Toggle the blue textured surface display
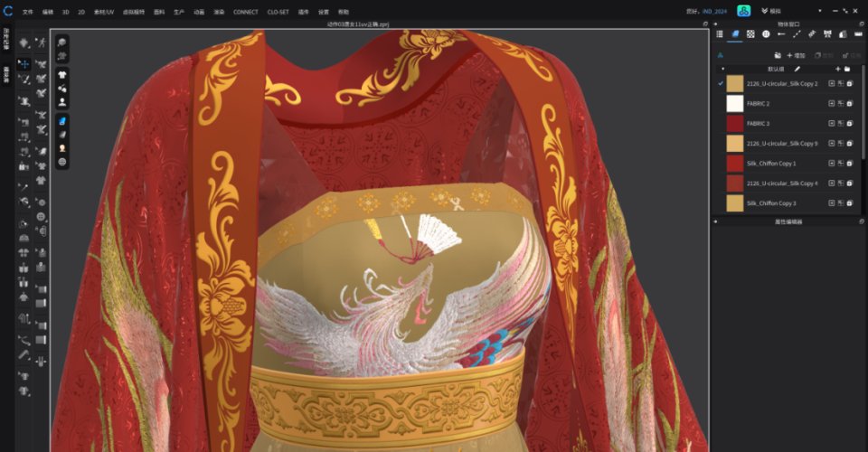Screen dimensions: 868x452 click(62, 121)
